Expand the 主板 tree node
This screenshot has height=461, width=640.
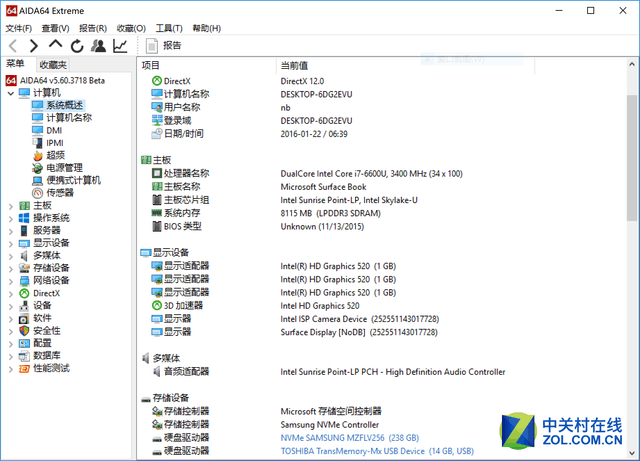click(x=11, y=207)
